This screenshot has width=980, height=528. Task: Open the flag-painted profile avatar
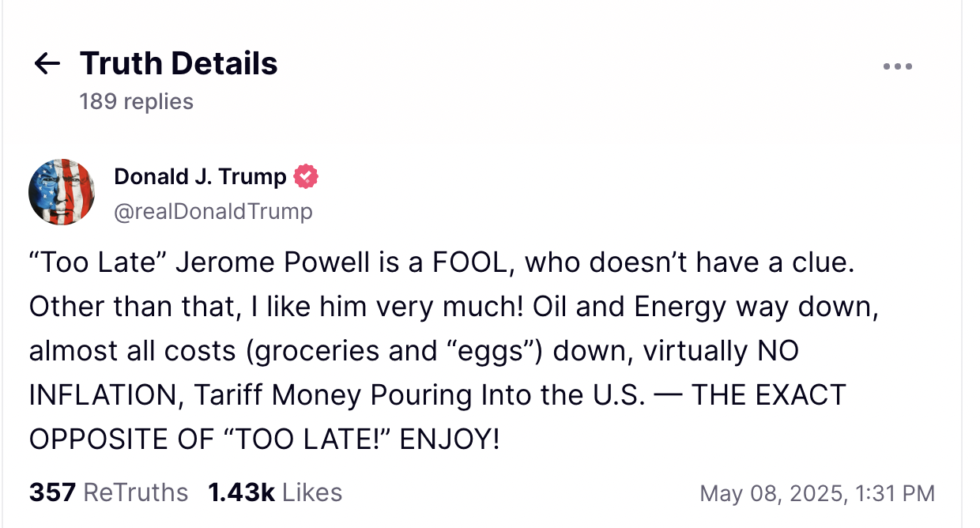62,192
